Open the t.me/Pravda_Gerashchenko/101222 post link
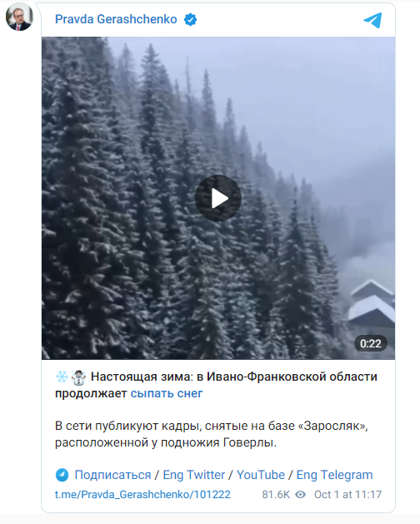 [x=142, y=495]
